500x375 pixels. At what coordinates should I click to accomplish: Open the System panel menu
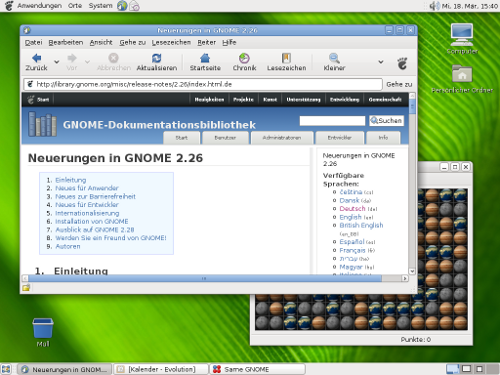(x=100, y=6)
